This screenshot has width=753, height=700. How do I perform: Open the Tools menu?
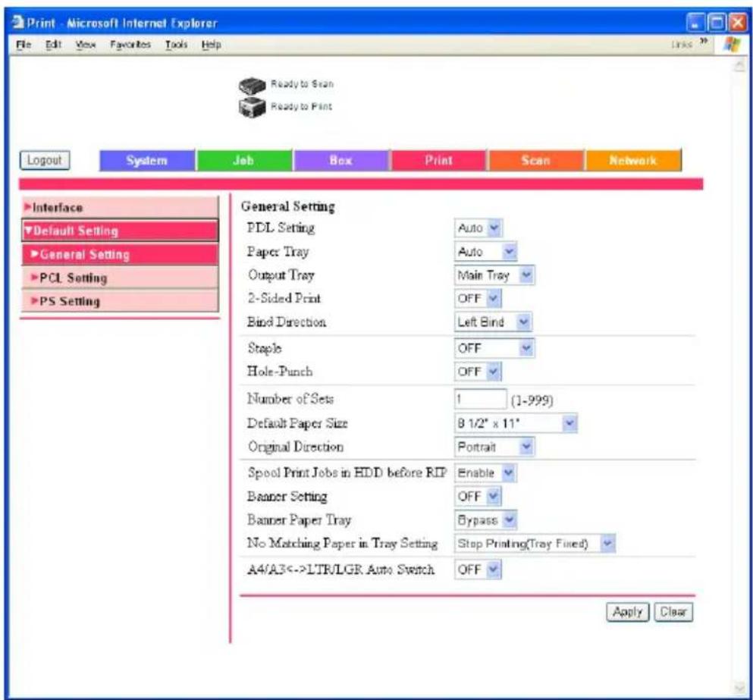[x=176, y=45]
